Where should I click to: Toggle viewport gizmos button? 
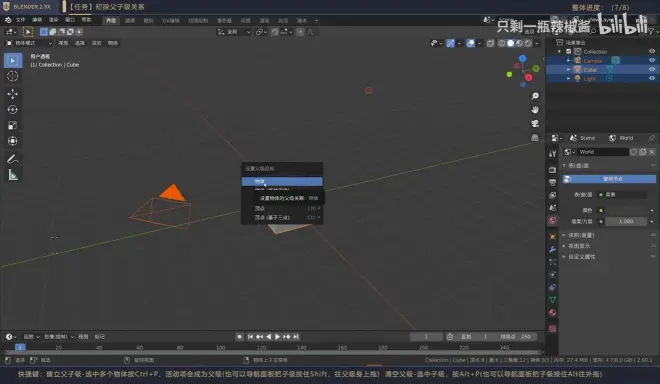tap(450, 43)
